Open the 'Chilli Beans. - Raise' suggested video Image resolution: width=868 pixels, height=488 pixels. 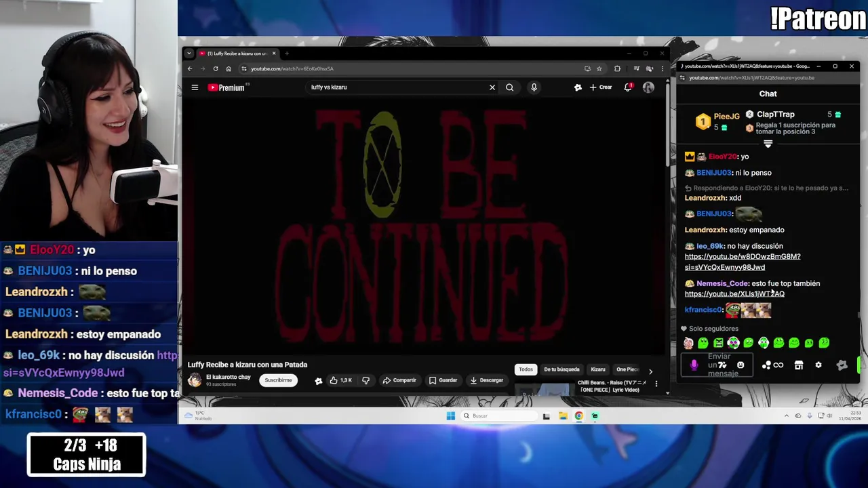(612, 386)
